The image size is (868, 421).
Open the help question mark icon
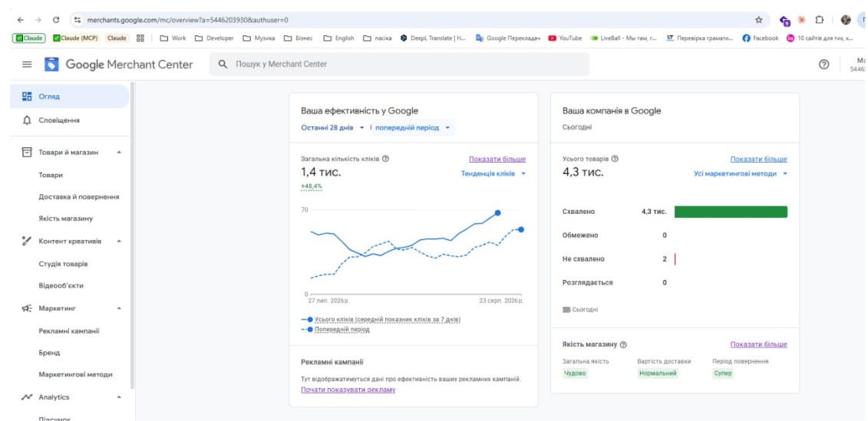pyautogui.click(x=823, y=64)
